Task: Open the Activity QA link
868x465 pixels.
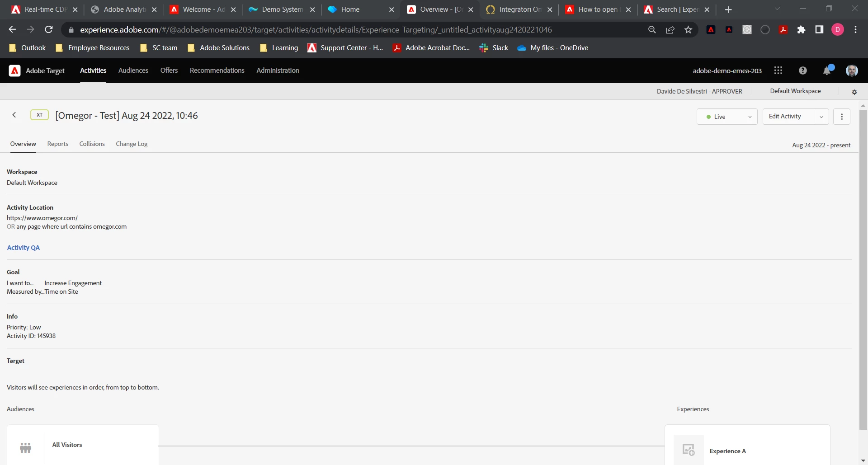Action: pos(24,248)
